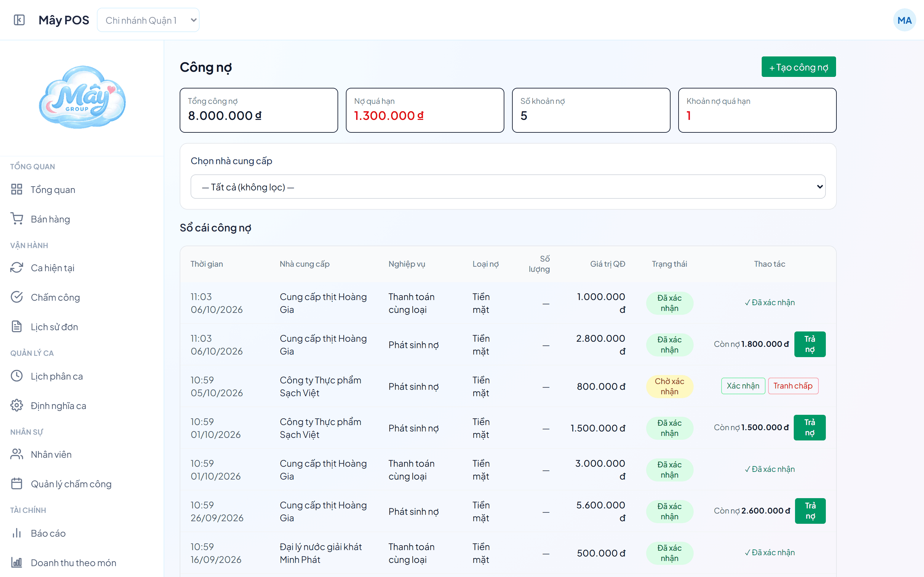Click the Bán hàng shopping cart icon
Viewport: 924px width, 577px height.
(x=16, y=219)
